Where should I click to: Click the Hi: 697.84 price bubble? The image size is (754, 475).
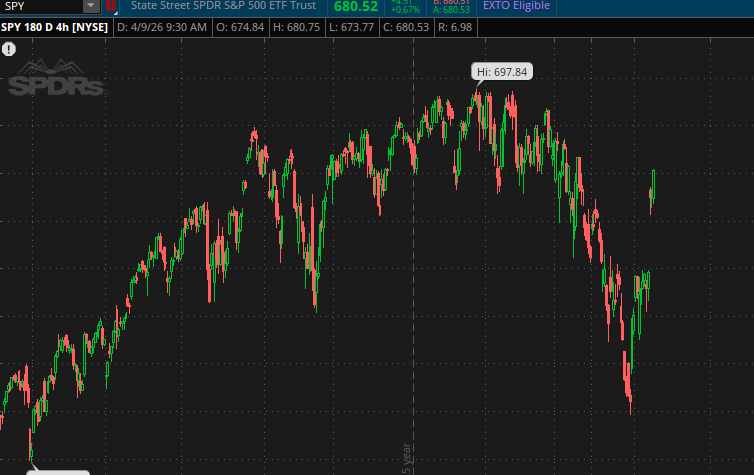coord(502,72)
